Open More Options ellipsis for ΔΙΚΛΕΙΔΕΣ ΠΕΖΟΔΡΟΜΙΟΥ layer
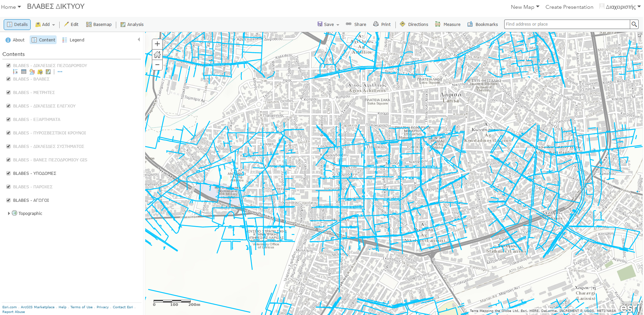 pos(60,72)
